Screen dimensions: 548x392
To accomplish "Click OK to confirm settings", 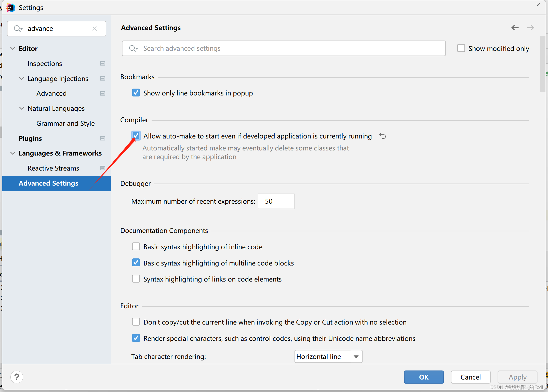I will click(424, 377).
